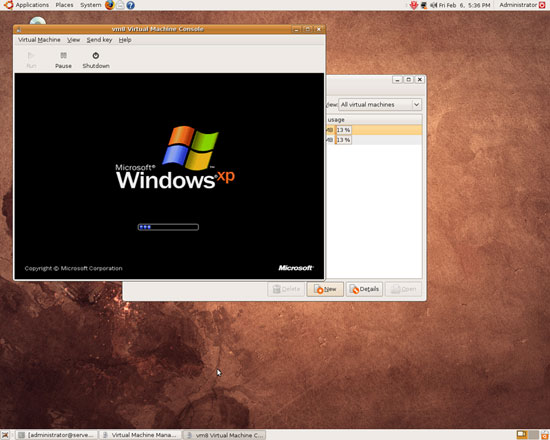Click the show desktop icon in bottom panel
550x440 pixels.
[x=5, y=435]
